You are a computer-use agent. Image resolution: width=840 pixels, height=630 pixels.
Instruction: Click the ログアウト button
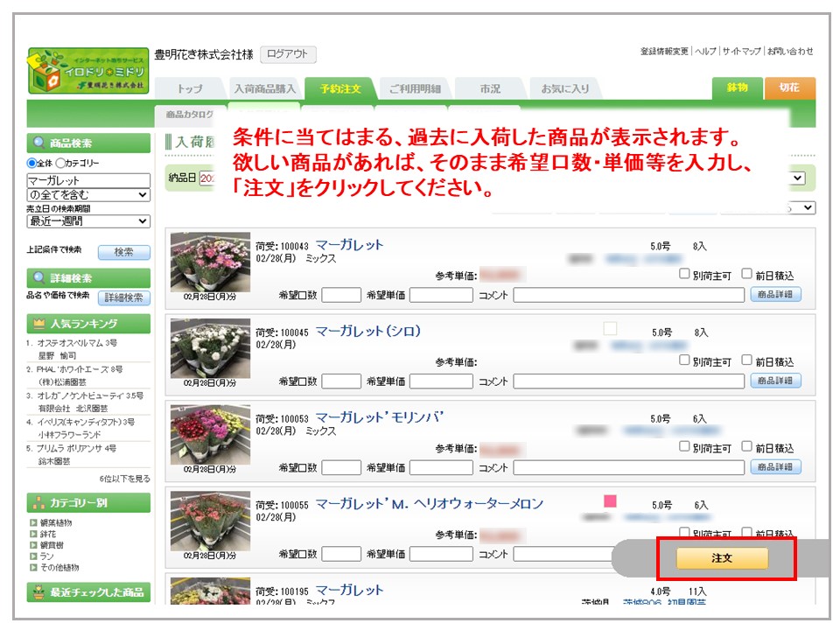(x=288, y=54)
